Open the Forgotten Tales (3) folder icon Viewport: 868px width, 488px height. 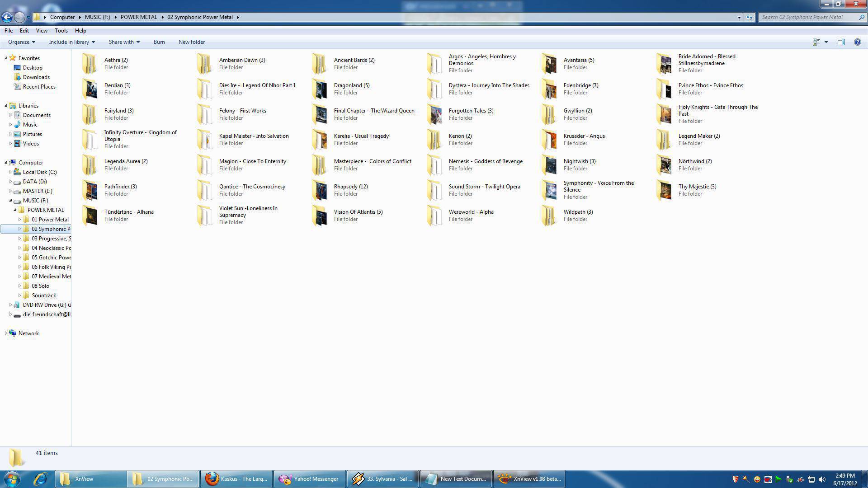tap(434, 114)
